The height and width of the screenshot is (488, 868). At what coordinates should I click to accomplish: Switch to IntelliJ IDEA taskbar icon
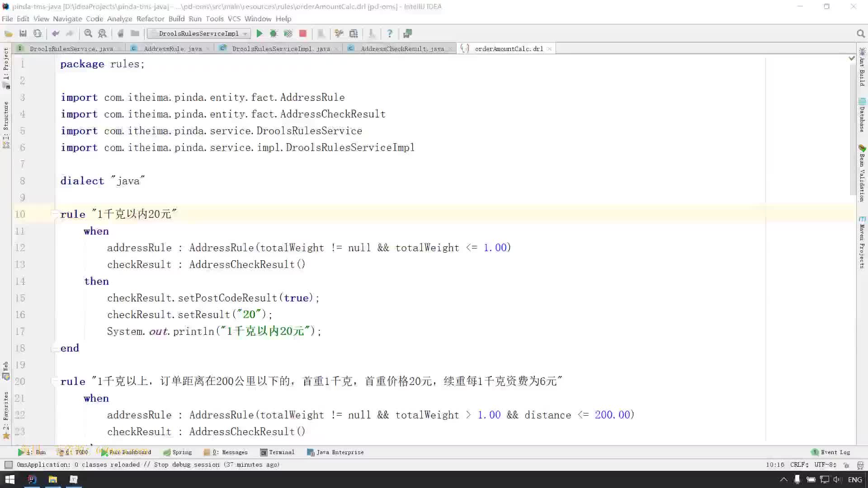point(32,479)
